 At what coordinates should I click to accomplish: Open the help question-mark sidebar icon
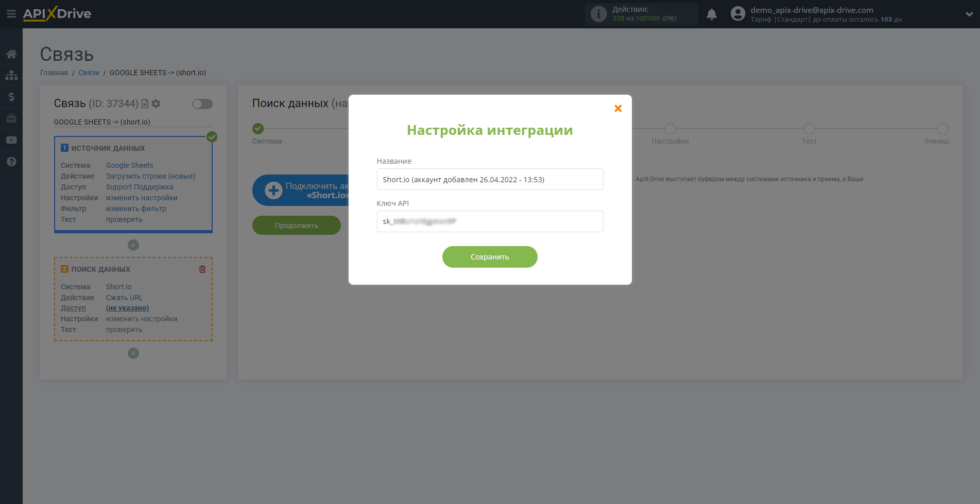tap(11, 162)
